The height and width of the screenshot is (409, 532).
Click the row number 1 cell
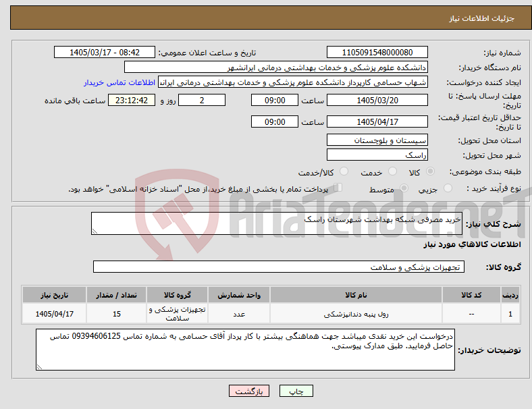pos(510,314)
